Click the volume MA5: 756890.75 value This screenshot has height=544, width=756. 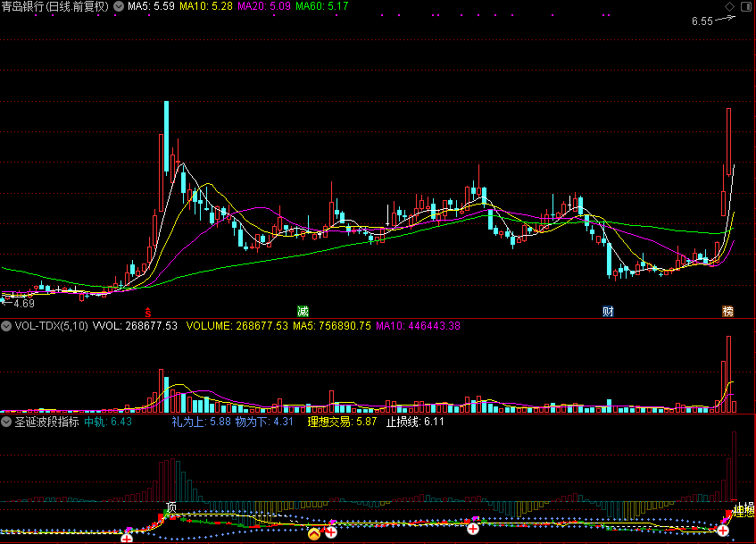click(x=332, y=326)
